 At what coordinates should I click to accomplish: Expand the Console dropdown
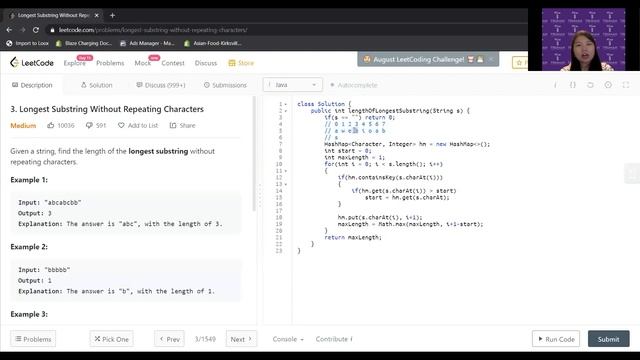[288, 339]
